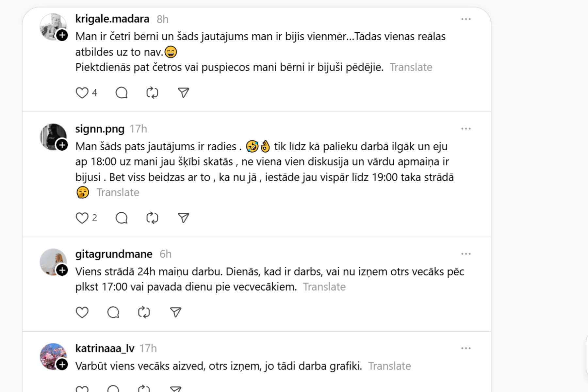This screenshot has height=392, width=588.
Task: Like gitagrundmane's comment
Action: coord(82,312)
